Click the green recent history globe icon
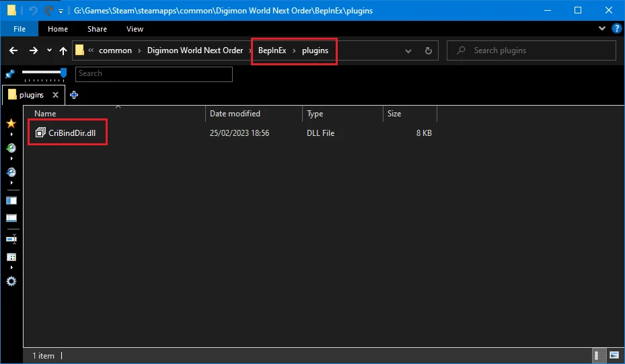This screenshot has width=625, height=364. coord(11,148)
